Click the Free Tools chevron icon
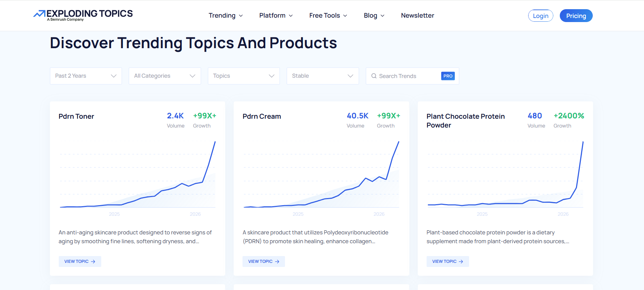The height and width of the screenshot is (290, 644). point(345,16)
